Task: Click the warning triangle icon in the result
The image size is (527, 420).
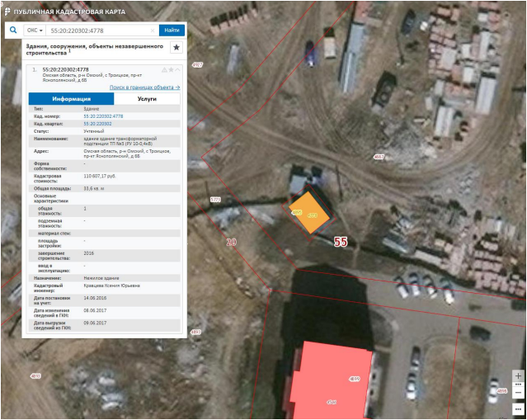Action: [x=164, y=69]
